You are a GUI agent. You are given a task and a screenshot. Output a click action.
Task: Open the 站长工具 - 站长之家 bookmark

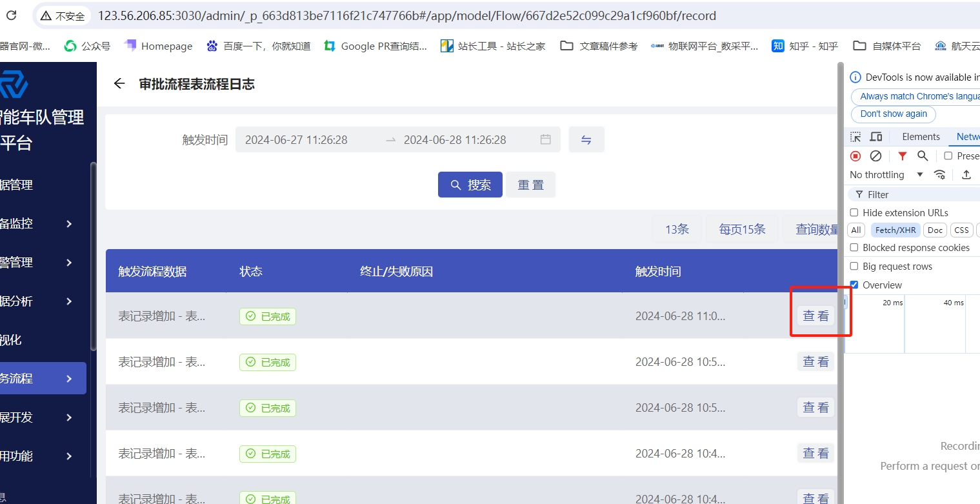[x=493, y=46]
